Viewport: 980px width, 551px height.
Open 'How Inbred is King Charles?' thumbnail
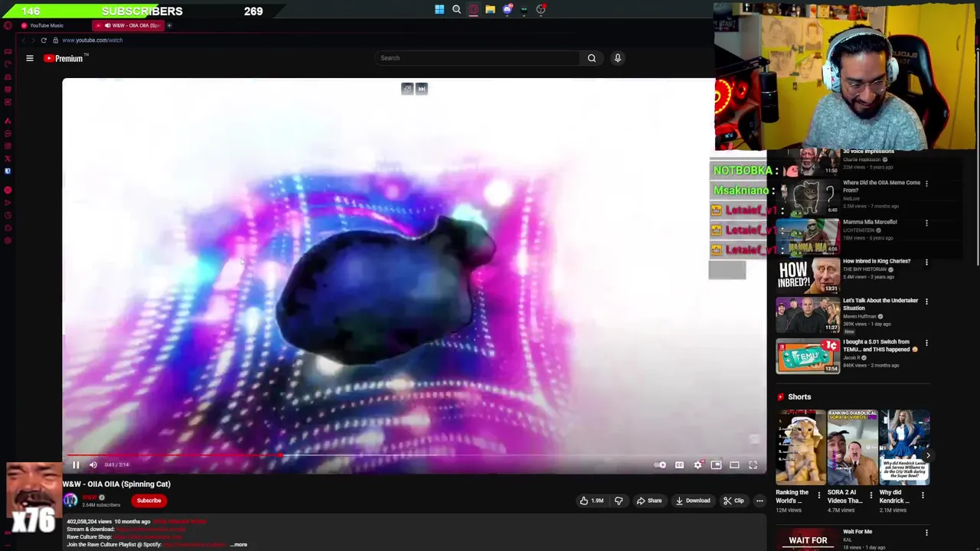[807, 275]
